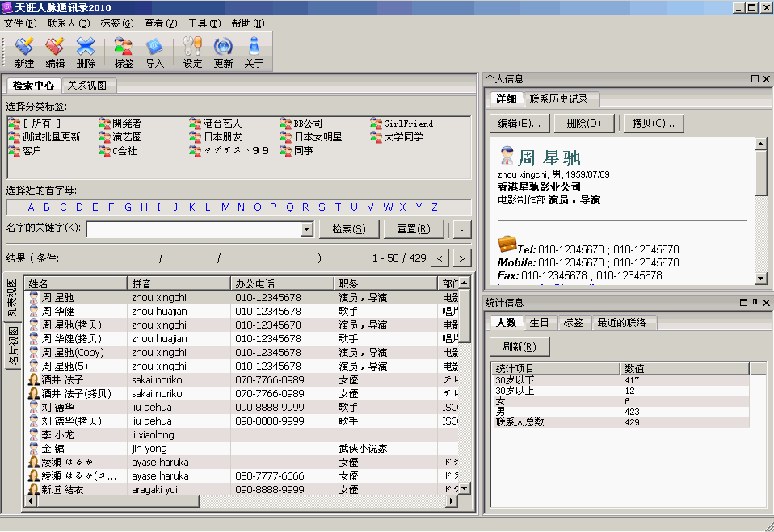This screenshot has height=532, width=774.
Task: Open the 标签(G) menu
Action: pyautogui.click(x=117, y=23)
